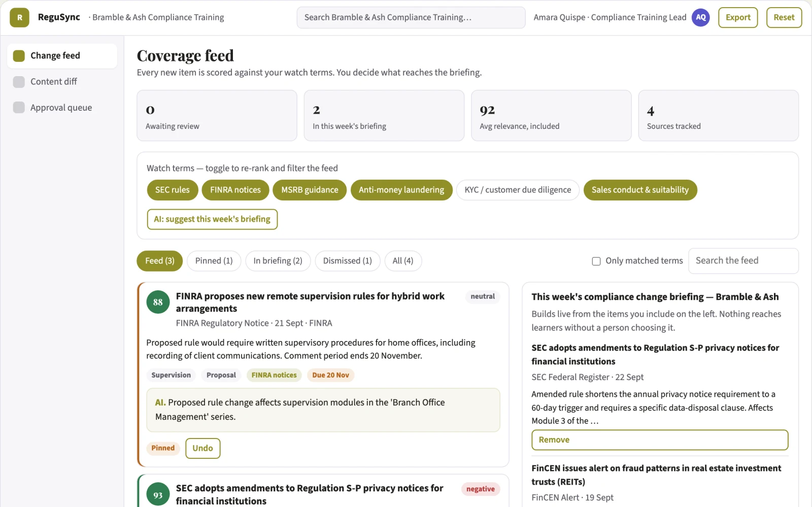Image resolution: width=812 pixels, height=507 pixels.
Task: Click the ReguSync logo icon
Action: [x=19, y=17]
